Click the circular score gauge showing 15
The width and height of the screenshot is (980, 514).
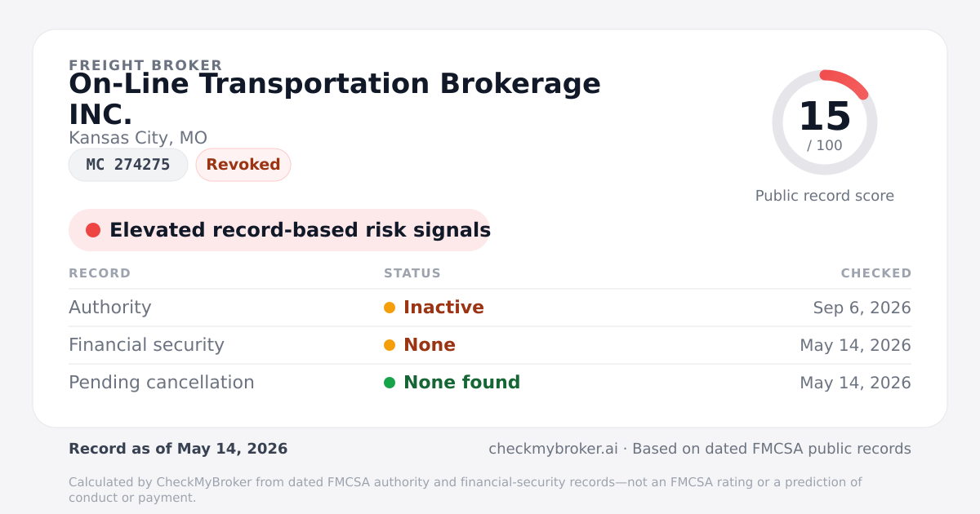tap(825, 122)
